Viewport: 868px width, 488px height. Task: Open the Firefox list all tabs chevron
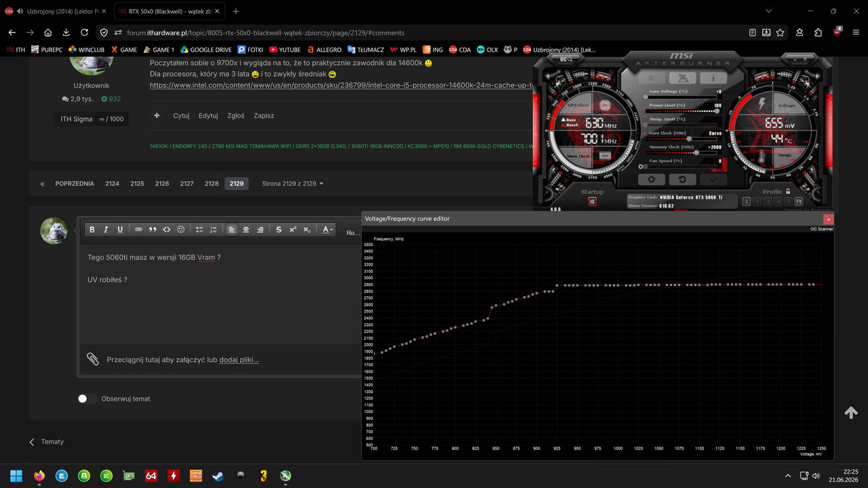[768, 12]
